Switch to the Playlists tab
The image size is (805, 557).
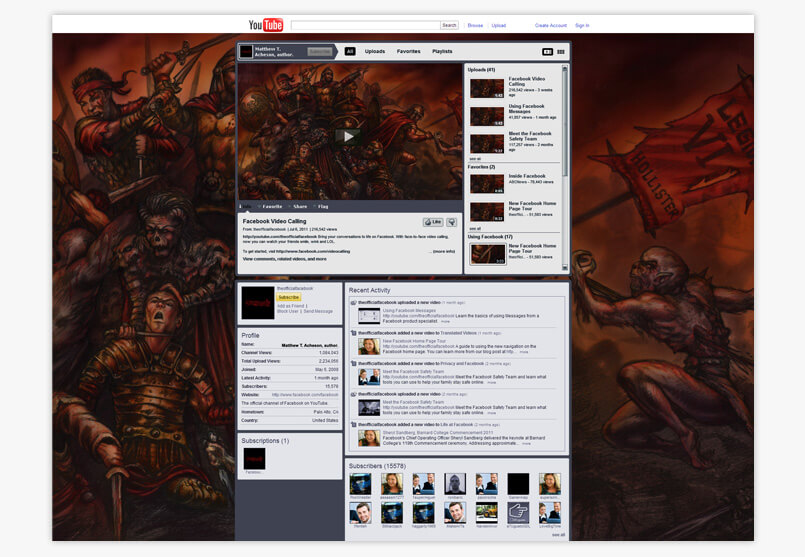pos(442,51)
